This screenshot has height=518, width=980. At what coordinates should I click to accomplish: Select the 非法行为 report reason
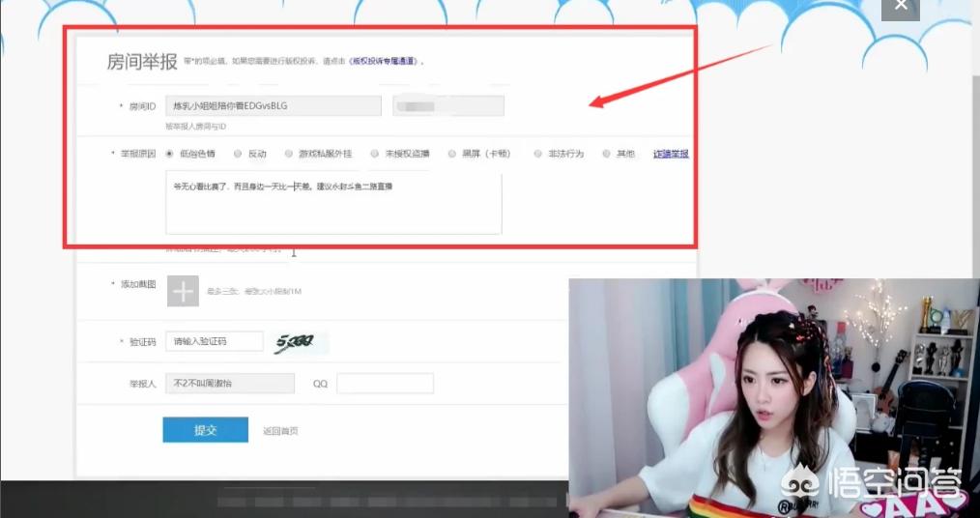(537, 154)
